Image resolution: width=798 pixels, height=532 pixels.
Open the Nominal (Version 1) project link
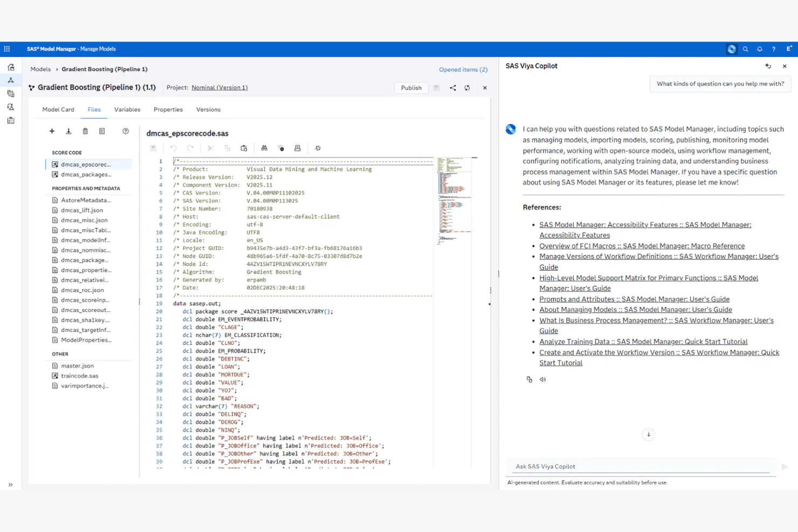click(x=219, y=87)
